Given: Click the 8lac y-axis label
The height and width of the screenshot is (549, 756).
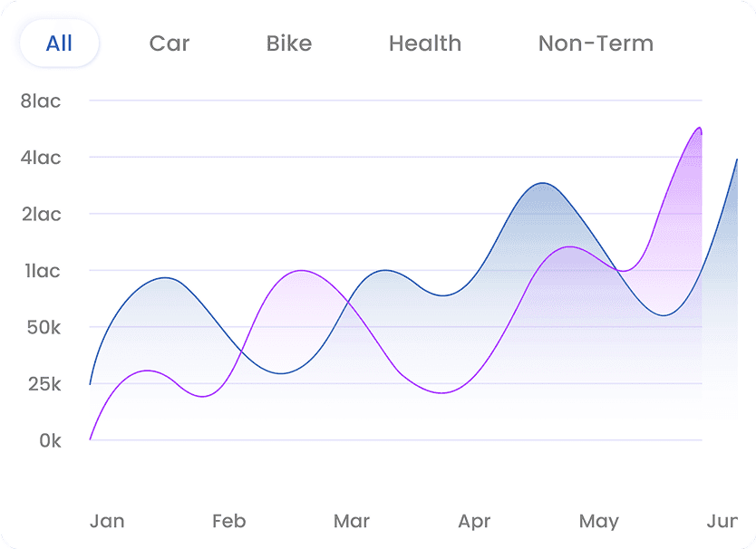Looking at the screenshot, I should pyautogui.click(x=41, y=101).
